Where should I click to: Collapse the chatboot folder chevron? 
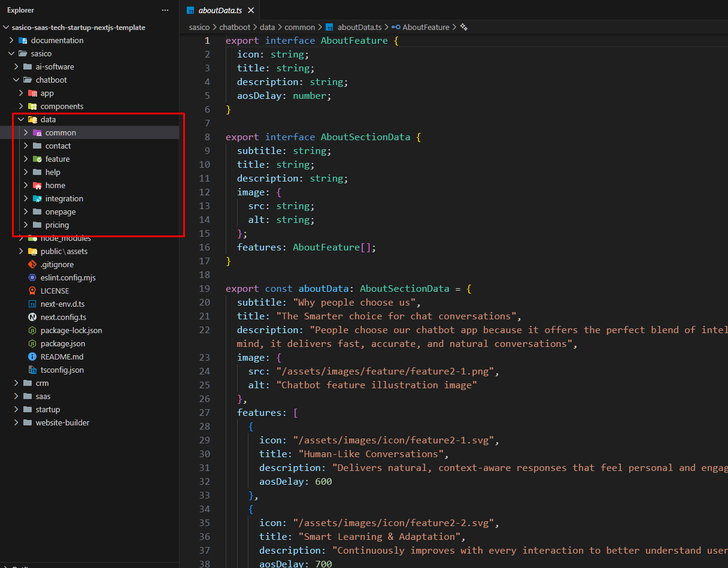17,80
